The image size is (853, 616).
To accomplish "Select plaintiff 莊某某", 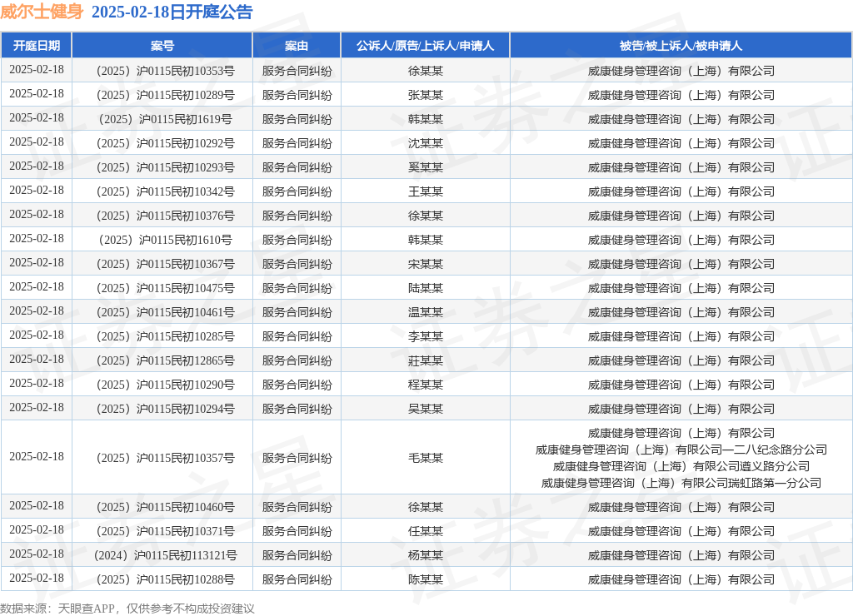I will (426, 360).
